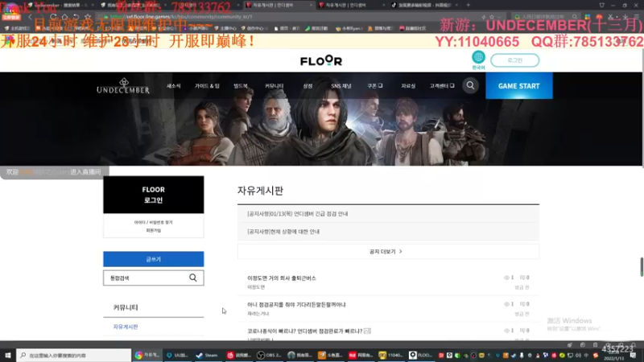Open notice 현재 상황에 대한 안내
The image size is (644, 362).
283,232
